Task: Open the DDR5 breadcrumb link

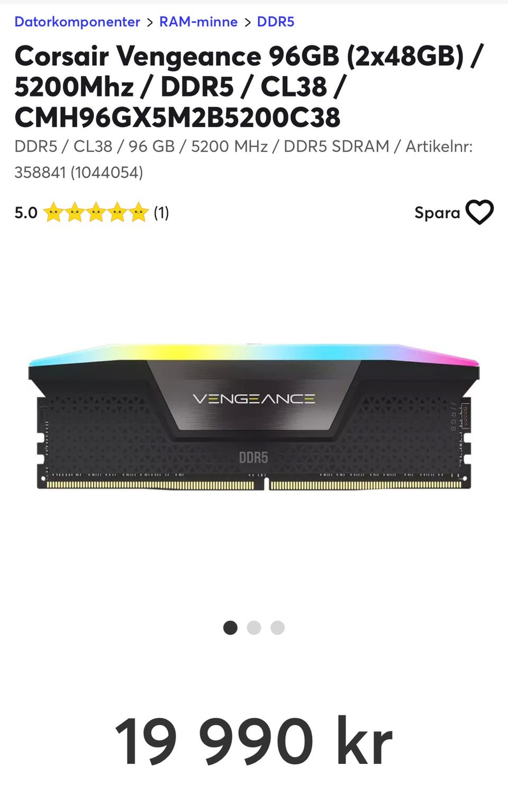Action: point(275,22)
